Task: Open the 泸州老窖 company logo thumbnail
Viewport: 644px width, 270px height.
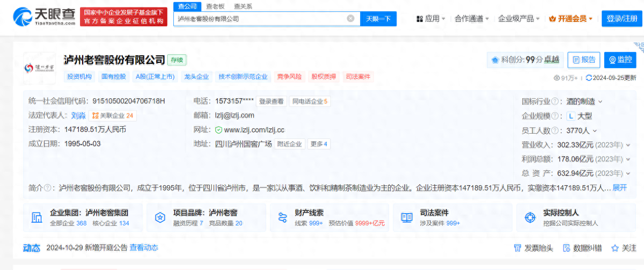Action: tap(39, 68)
